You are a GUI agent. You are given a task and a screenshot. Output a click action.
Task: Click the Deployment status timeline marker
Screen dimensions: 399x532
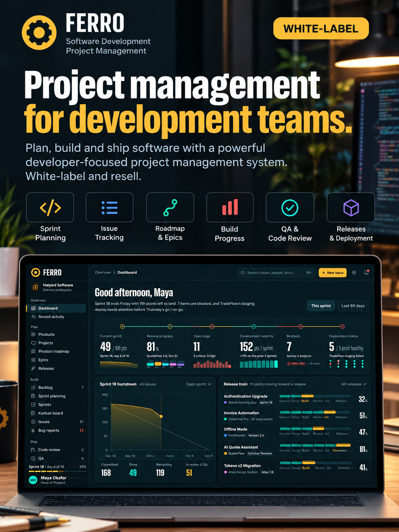coord(342,327)
